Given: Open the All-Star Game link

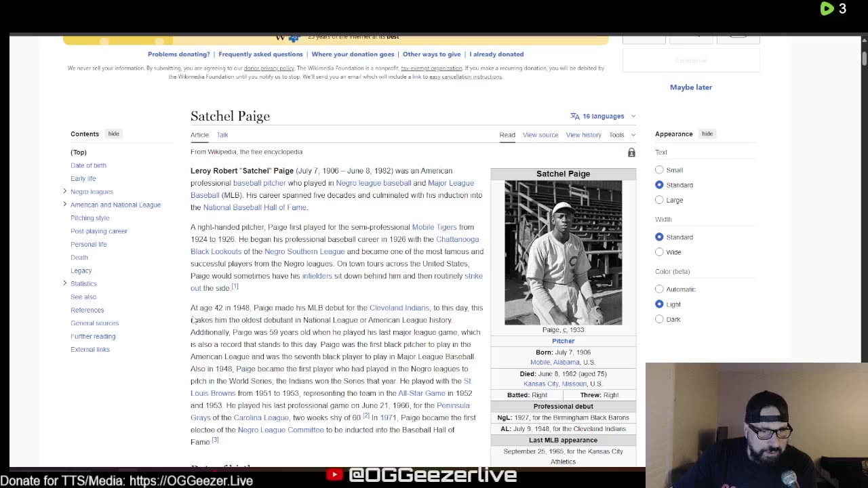Looking at the screenshot, I should click(x=422, y=393).
